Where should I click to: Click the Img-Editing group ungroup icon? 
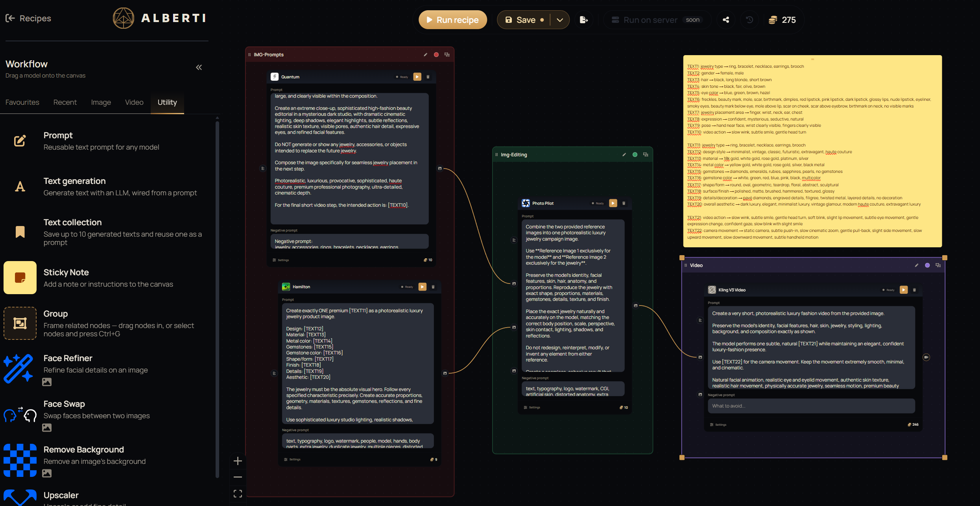tap(646, 155)
